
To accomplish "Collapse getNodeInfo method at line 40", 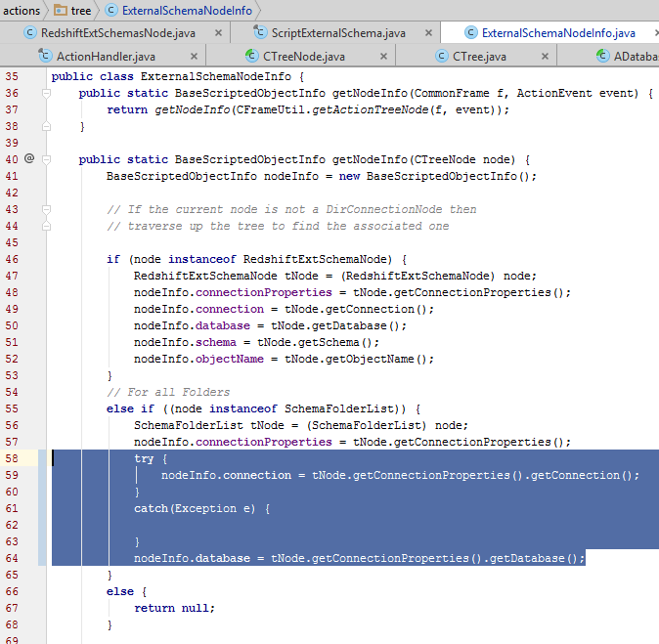I will coord(47,159).
